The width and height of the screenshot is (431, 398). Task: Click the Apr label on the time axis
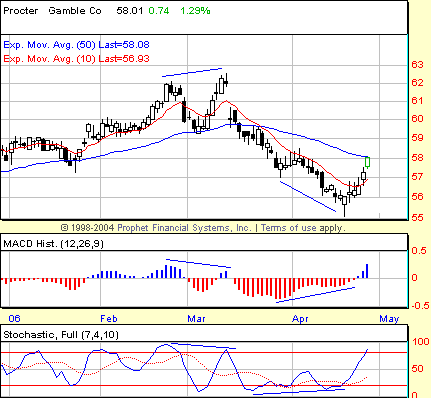coord(300,319)
